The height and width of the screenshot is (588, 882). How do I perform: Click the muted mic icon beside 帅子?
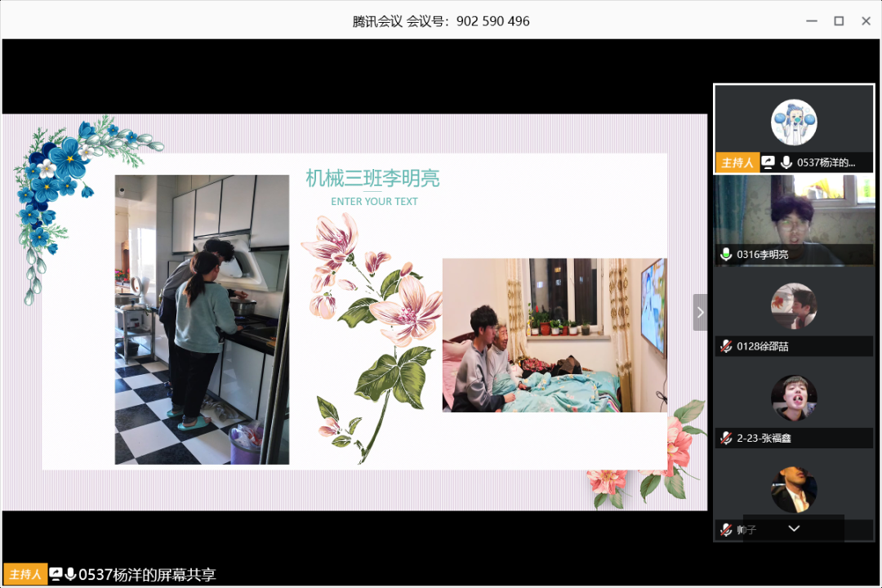[725, 530]
